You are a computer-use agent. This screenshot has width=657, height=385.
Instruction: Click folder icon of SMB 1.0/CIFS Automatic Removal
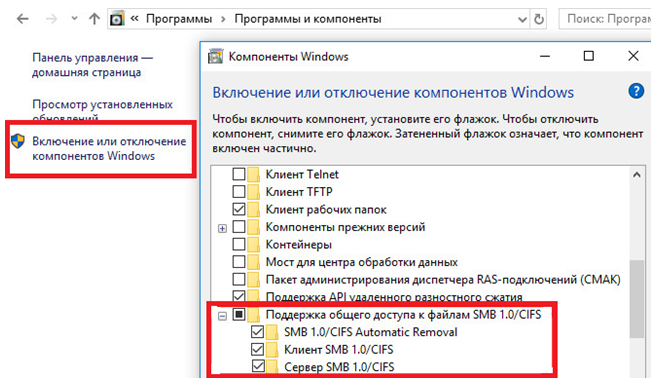[272, 332]
